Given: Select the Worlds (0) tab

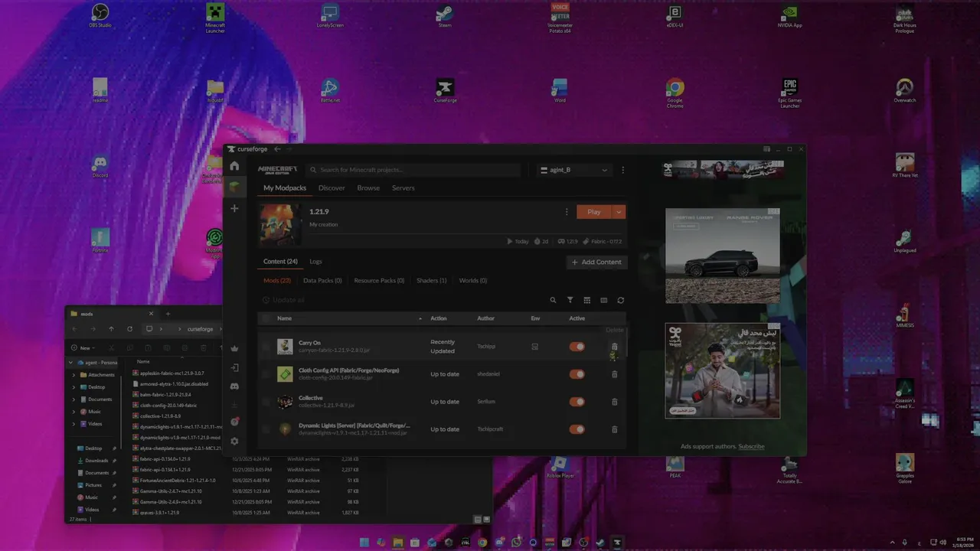Looking at the screenshot, I should coord(473,281).
